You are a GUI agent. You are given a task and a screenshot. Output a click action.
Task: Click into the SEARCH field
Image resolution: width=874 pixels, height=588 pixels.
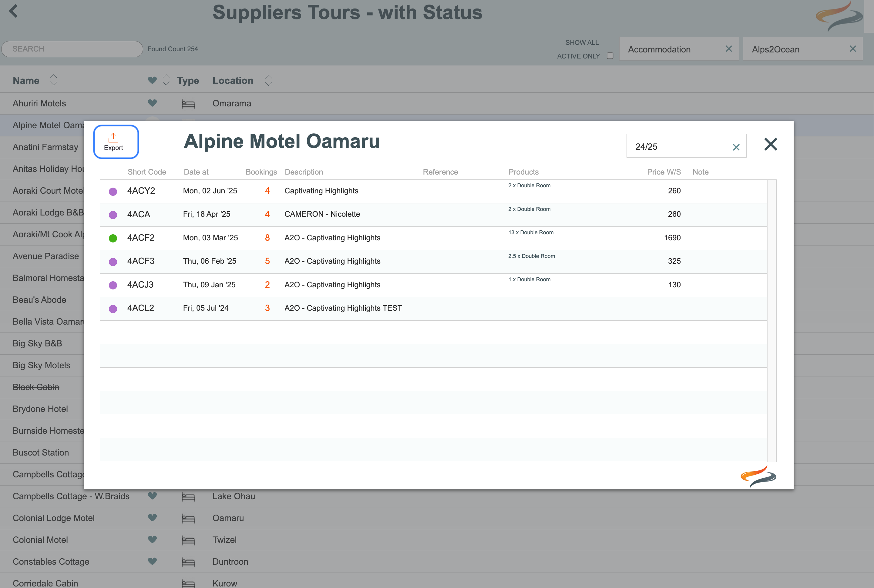(72, 49)
